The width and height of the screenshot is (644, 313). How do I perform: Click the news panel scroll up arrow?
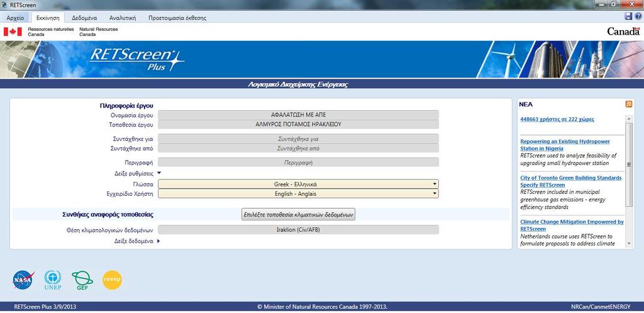628,119
